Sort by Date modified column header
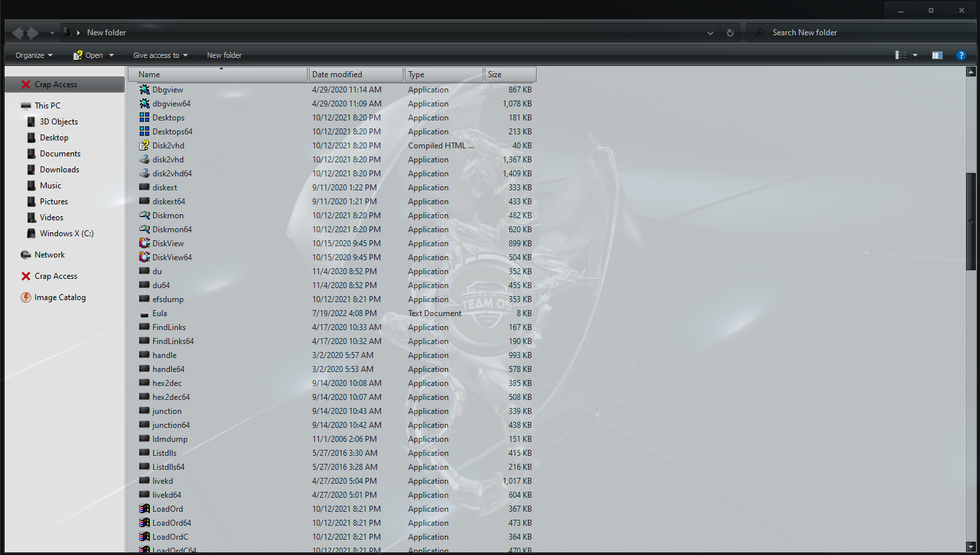This screenshot has width=980, height=555. tap(356, 75)
